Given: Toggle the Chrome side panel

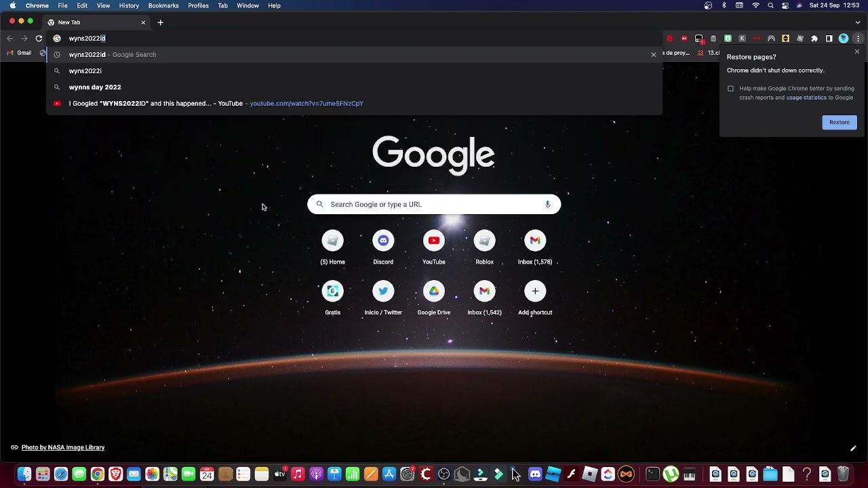Looking at the screenshot, I should point(829,39).
